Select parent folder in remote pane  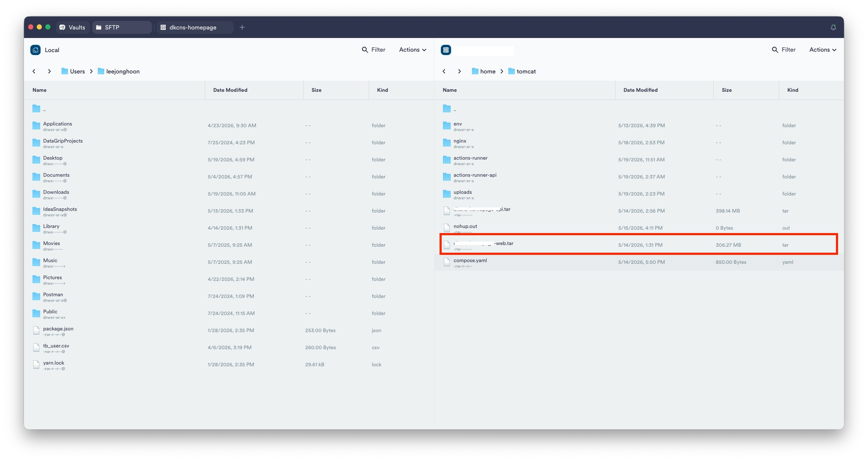coord(639,109)
